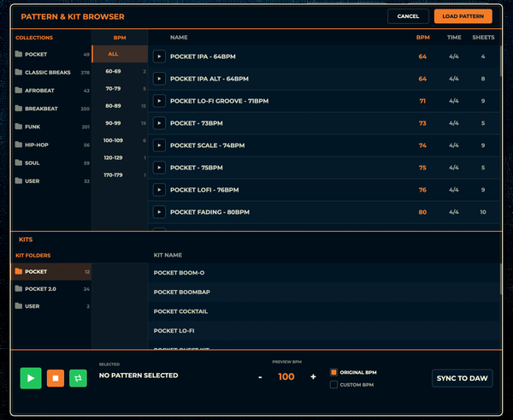The height and width of the screenshot is (420, 513).
Task: Sort patterns by Sheets column header
Action: [x=483, y=38]
